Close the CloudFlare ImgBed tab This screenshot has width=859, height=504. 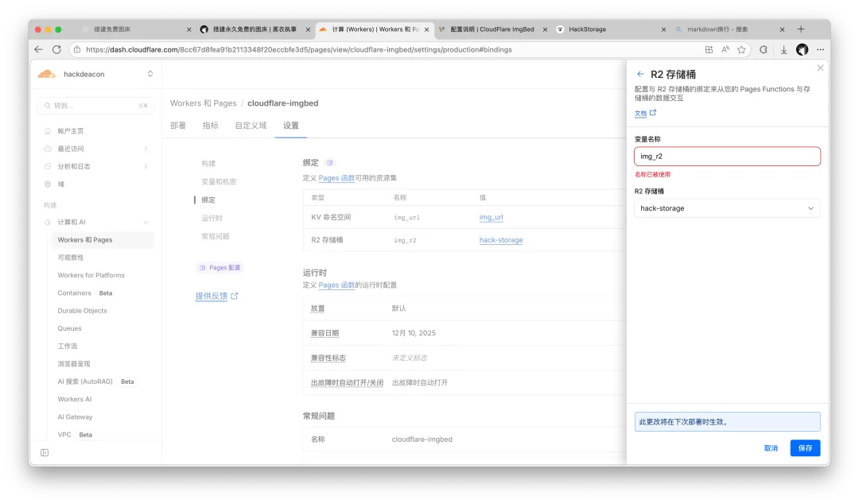tap(545, 29)
